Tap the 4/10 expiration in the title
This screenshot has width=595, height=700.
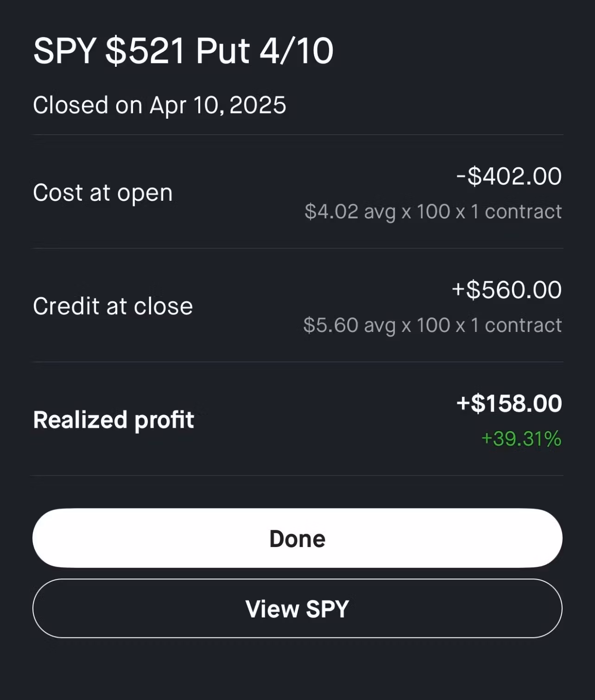point(297,51)
